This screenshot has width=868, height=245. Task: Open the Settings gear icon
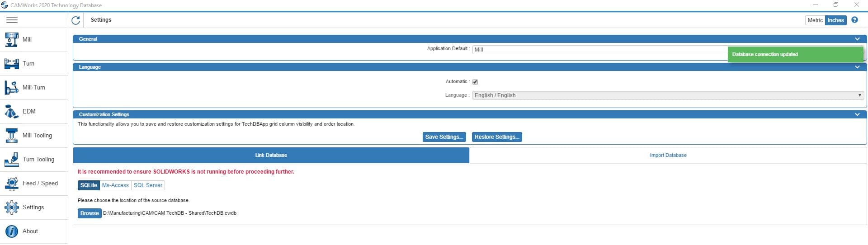click(12, 207)
